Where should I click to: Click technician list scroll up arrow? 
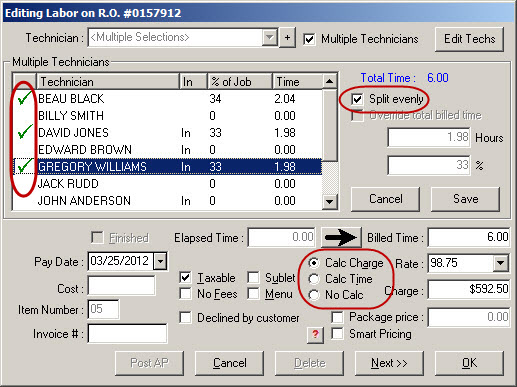click(x=329, y=81)
